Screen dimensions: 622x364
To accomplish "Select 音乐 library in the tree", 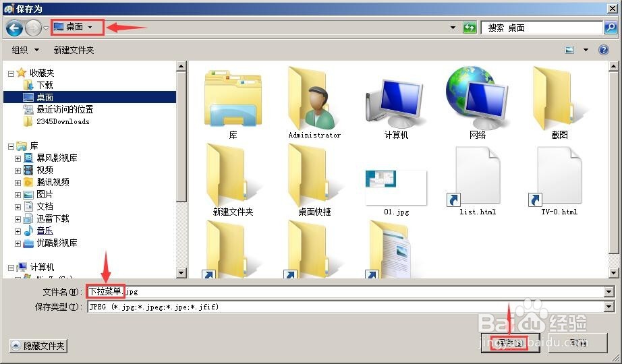I will (x=45, y=231).
